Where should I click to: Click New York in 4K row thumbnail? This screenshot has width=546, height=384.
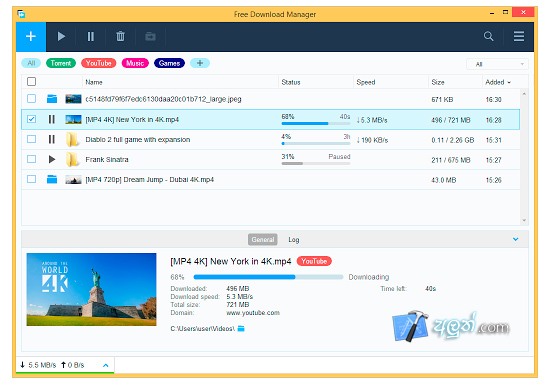[x=73, y=119]
